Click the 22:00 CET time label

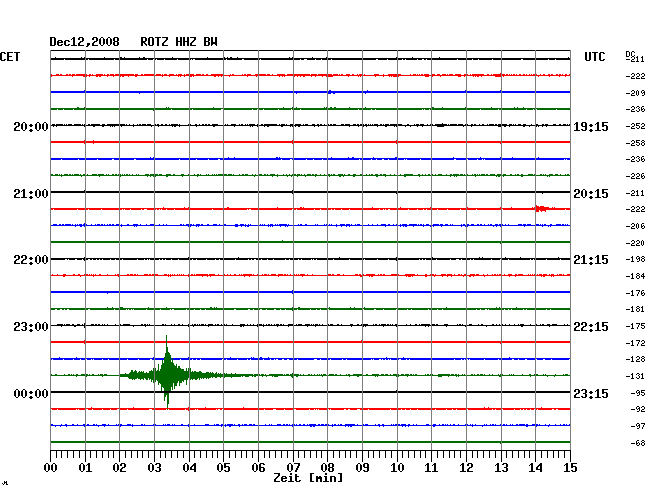pos(31,260)
